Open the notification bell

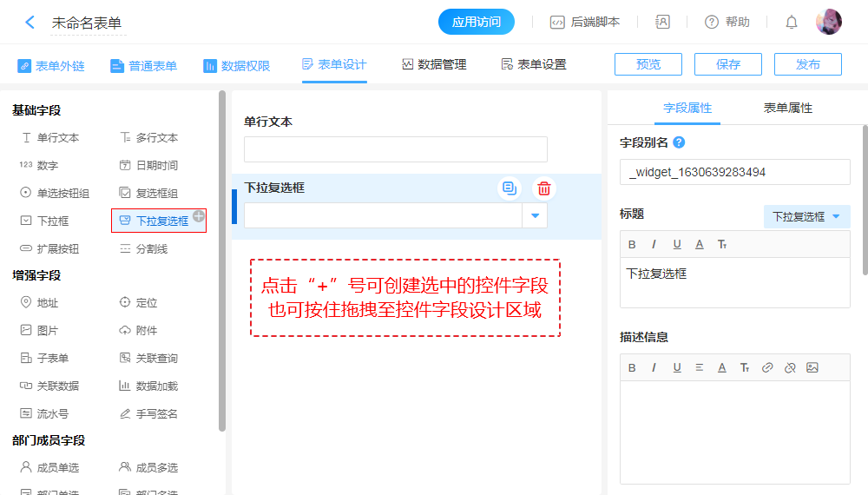792,23
